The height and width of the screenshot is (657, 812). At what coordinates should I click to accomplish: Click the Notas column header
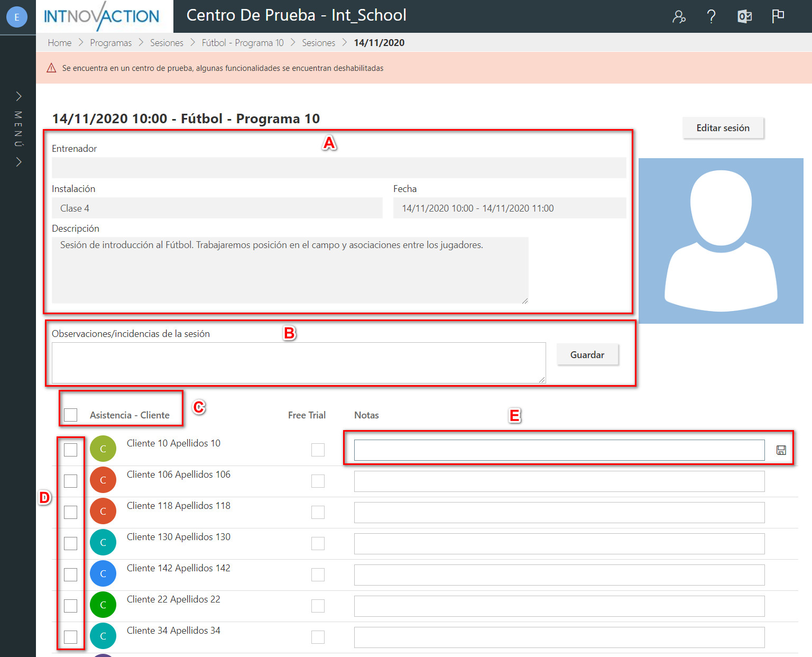pyautogui.click(x=366, y=415)
